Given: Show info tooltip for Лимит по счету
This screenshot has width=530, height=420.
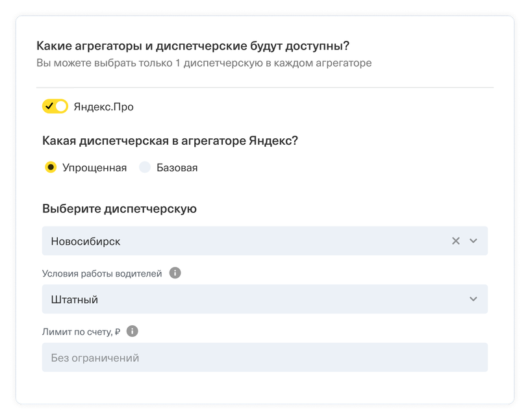Looking at the screenshot, I should click(x=132, y=331).
